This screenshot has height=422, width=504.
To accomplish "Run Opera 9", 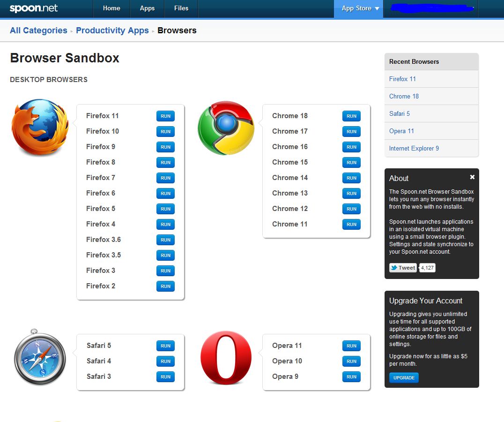I will [351, 377].
